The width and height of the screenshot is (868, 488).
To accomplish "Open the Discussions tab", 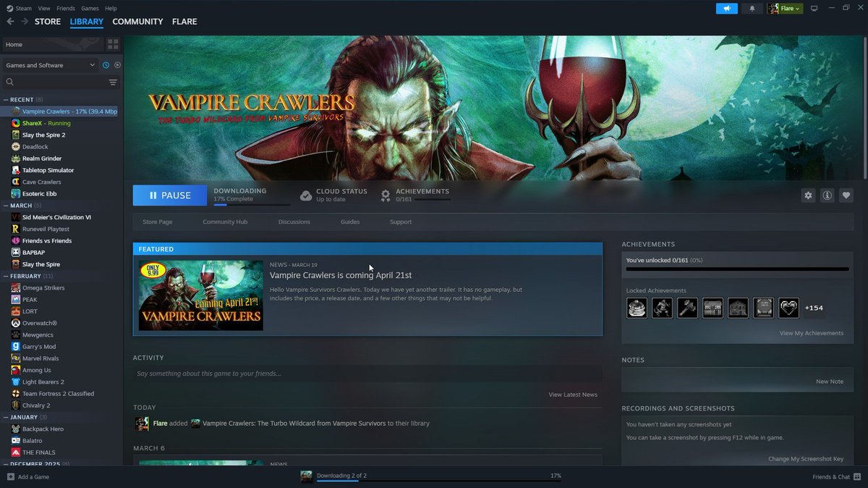I will (x=294, y=222).
